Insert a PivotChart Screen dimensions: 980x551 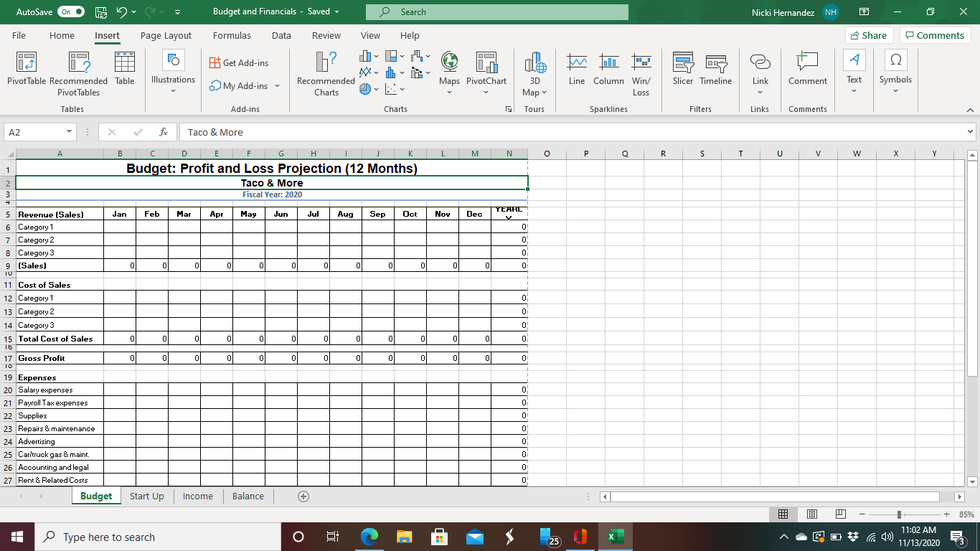486,74
